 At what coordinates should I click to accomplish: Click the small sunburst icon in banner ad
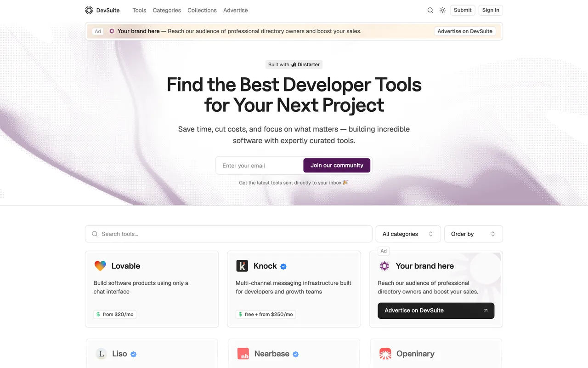112,31
